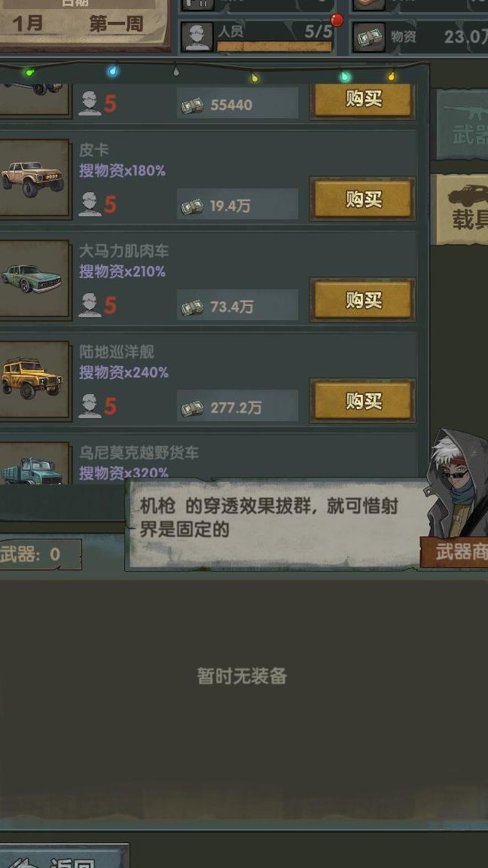Buy the vehicle priced 55440
This screenshot has height=868, width=488.
pos(363,99)
